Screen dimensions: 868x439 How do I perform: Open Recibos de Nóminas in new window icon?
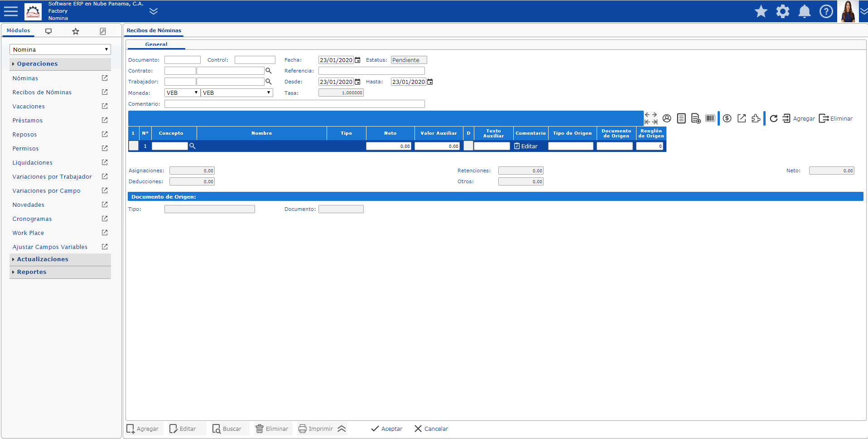tap(105, 92)
